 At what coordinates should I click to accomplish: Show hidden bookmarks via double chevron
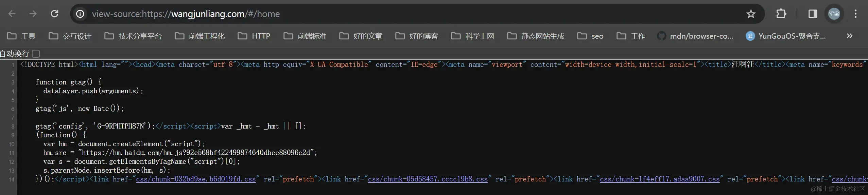pyautogui.click(x=850, y=36)
